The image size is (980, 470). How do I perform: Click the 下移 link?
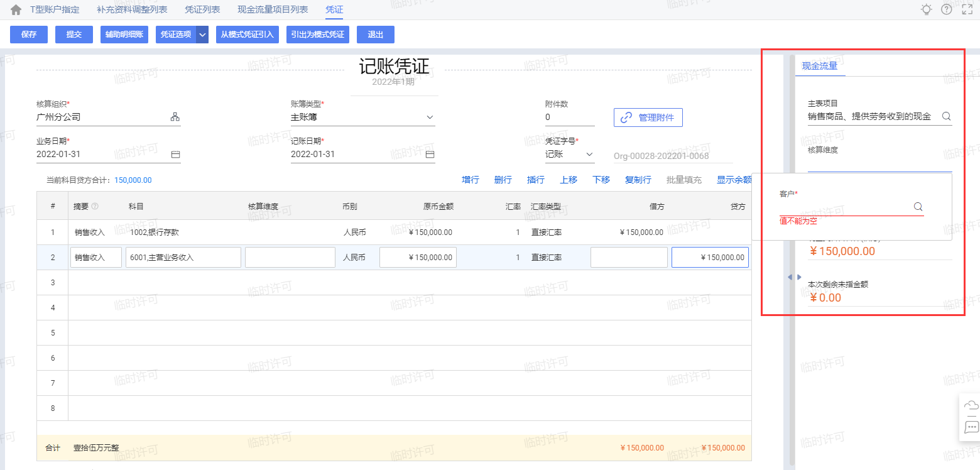coord(601,180)
